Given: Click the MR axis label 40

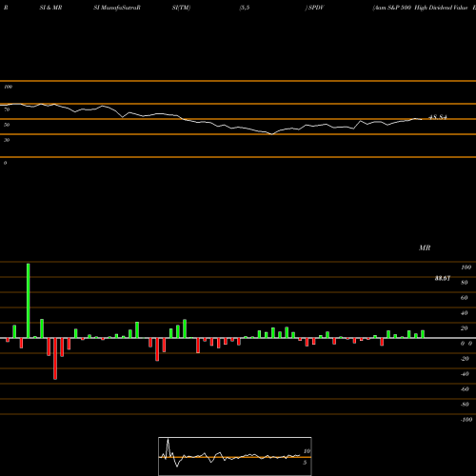Looking at the screenshot, I should (465, 313).
